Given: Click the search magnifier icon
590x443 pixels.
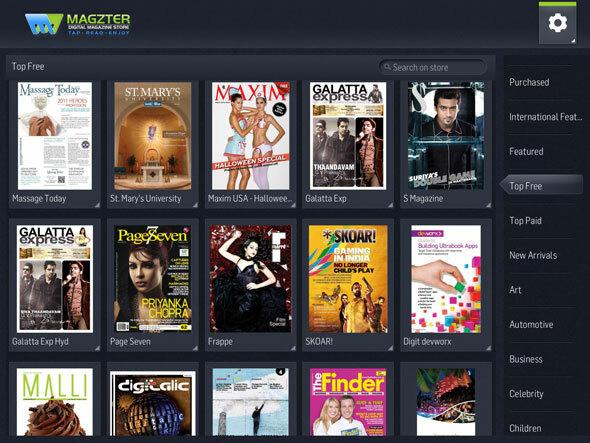Looking at the screenshot, I should [x=387, y=67].
